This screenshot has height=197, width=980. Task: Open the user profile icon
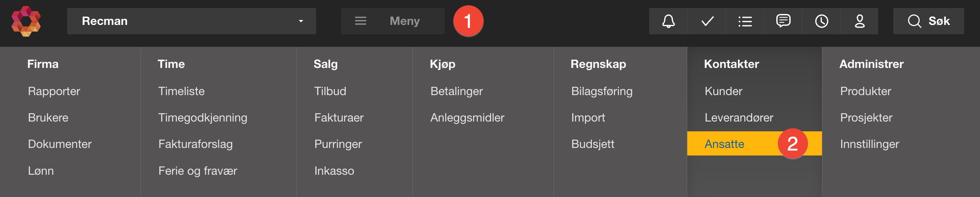(x=859, y=21)
